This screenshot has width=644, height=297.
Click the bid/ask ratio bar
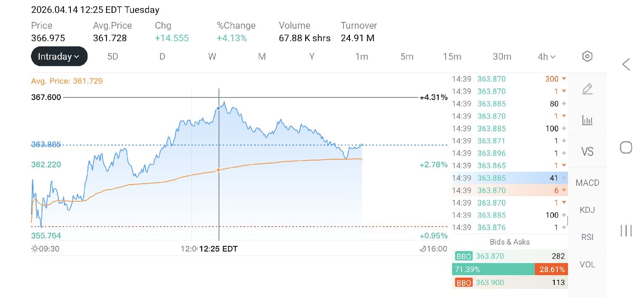coord(510,270)
